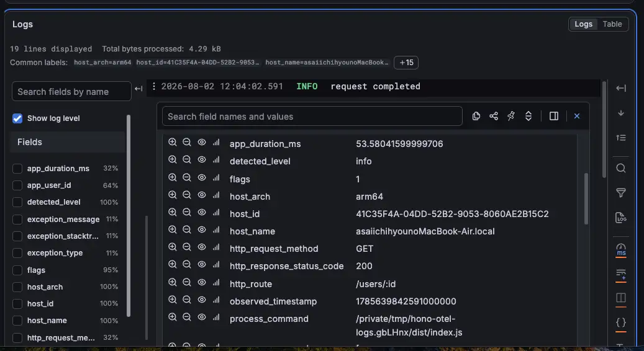
Task: Click the asaiichihyounoMacBook-Air.local value
Action: 425,231
